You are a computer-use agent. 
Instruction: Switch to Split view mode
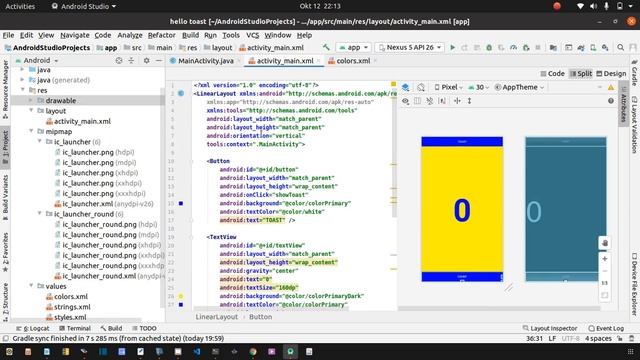coord(580,73)
